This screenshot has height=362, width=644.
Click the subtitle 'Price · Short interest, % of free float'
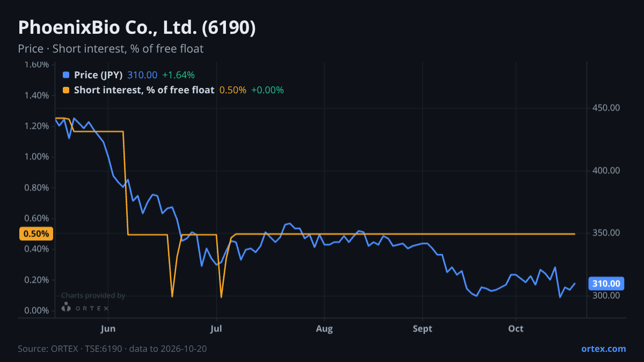pos(111,49)
